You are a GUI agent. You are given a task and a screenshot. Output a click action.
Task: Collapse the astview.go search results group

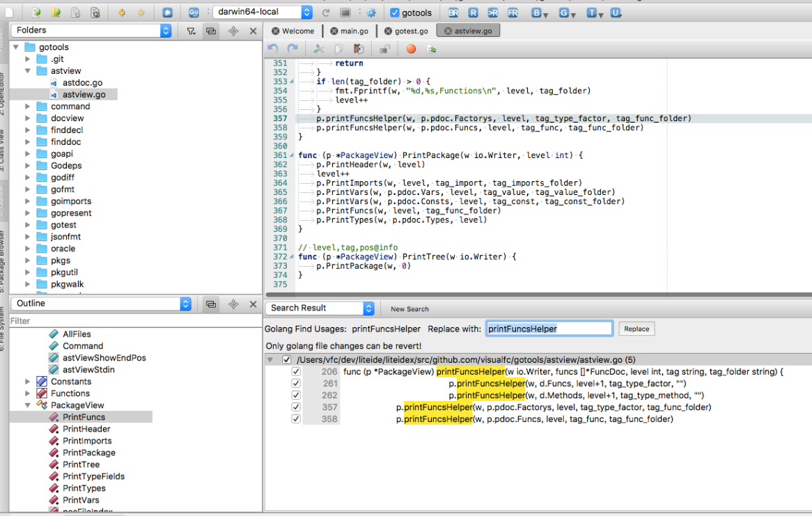click(x=270, y=359)
